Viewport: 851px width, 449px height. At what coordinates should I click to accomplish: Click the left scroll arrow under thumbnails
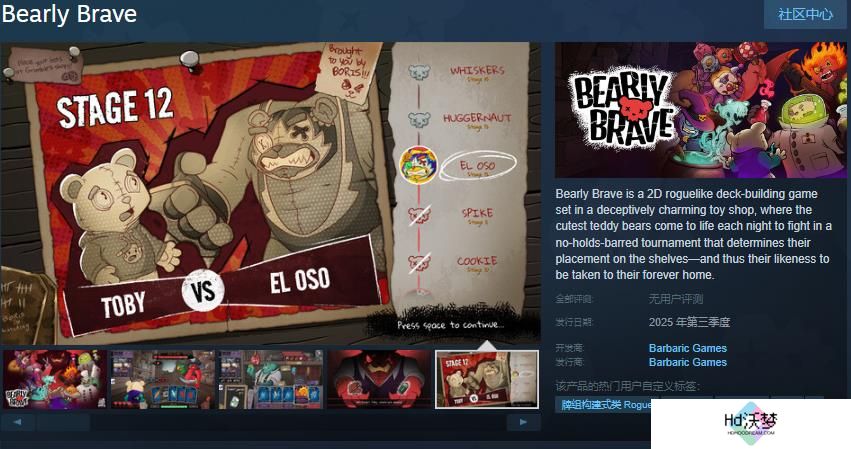click(18, 422)
